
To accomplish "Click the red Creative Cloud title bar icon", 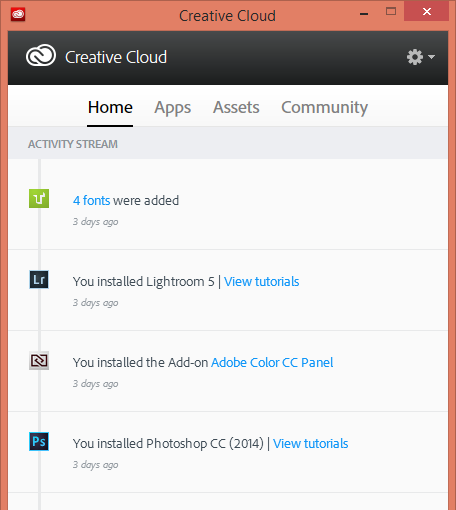I will 18,15.
